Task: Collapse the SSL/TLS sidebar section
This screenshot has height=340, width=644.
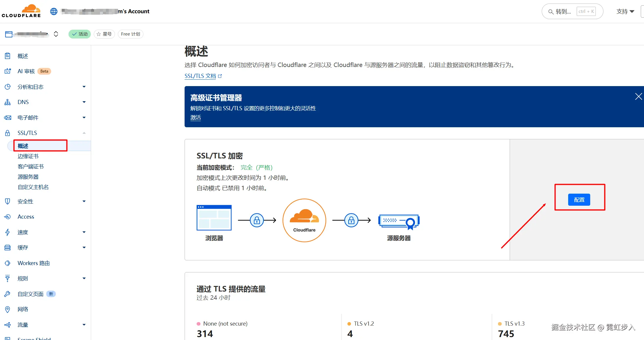Action: [84, 133]
